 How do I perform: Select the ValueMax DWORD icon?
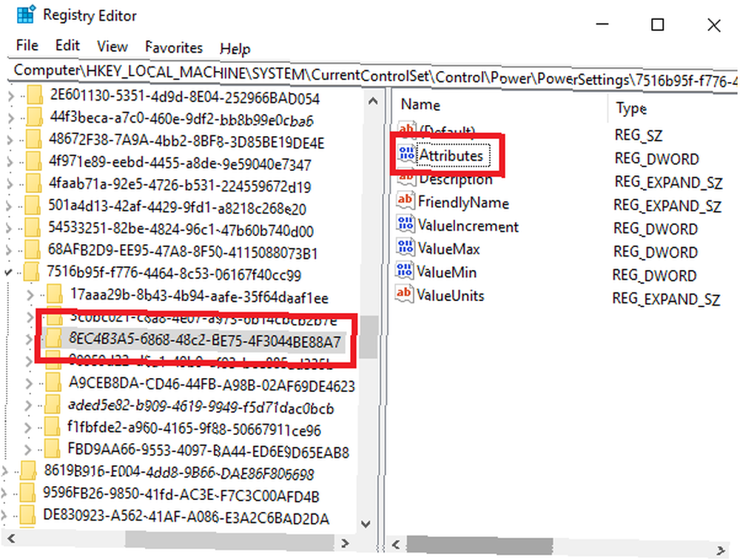pos(405,247)
